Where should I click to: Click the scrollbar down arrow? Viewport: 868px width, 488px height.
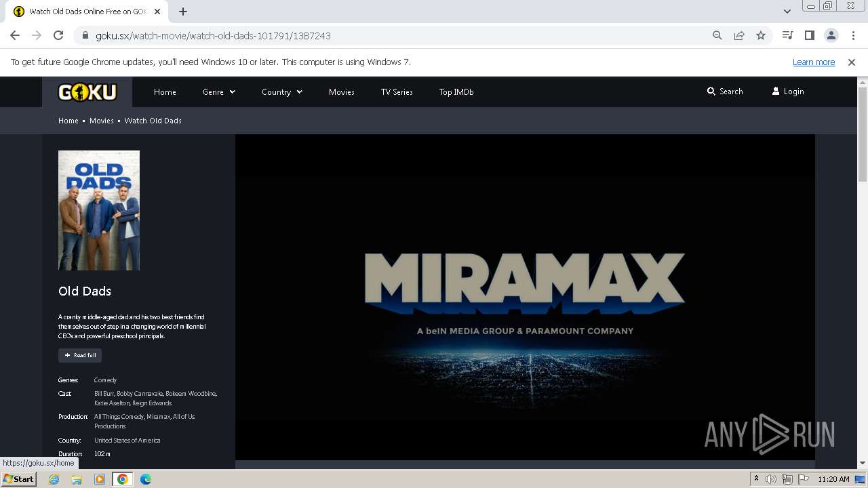[x=863, y=464]
